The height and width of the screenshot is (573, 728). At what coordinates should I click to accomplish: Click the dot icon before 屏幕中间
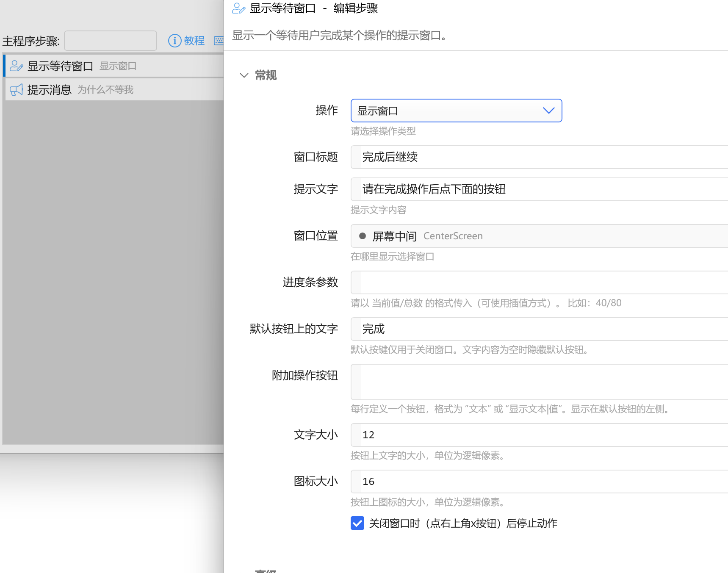(363, 236)
